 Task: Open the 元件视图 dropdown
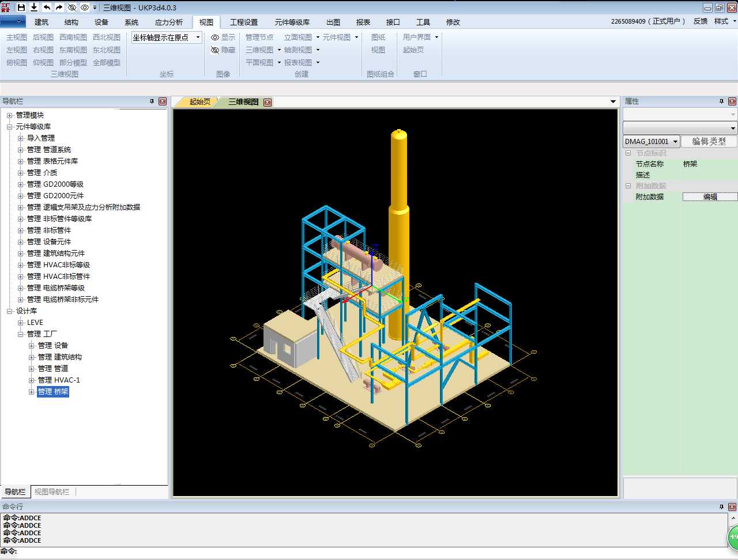pyautogui.click(x=340, y=37)
